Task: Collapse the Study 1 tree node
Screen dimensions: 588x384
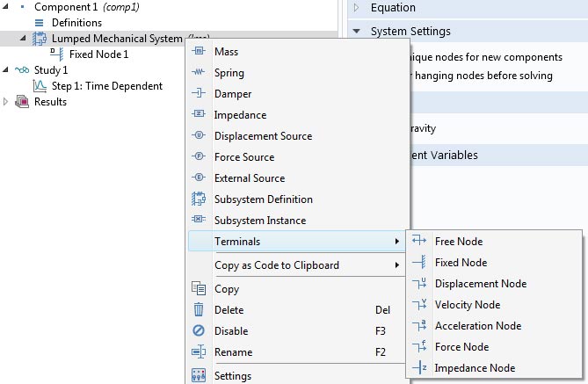Action: tap(8, 70)
